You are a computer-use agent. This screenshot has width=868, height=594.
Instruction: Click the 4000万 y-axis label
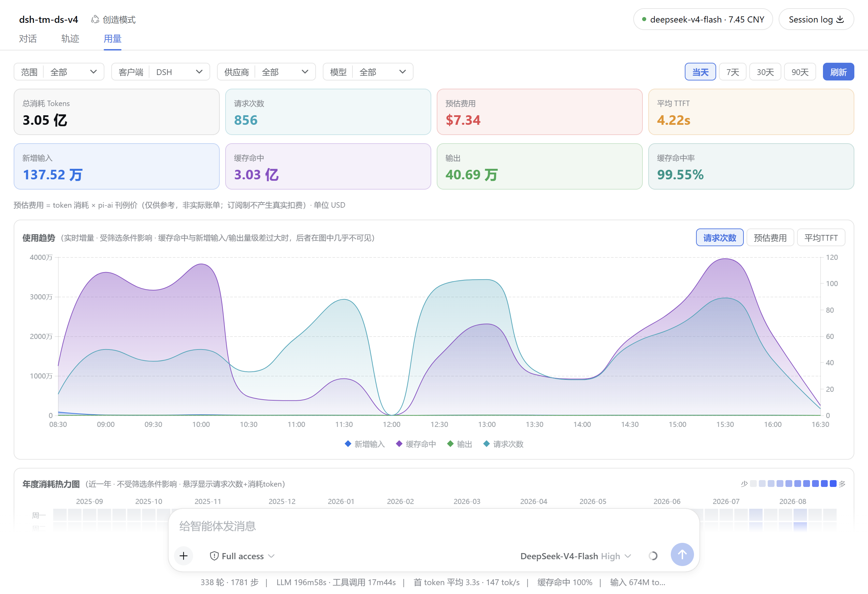pos(41,257)
